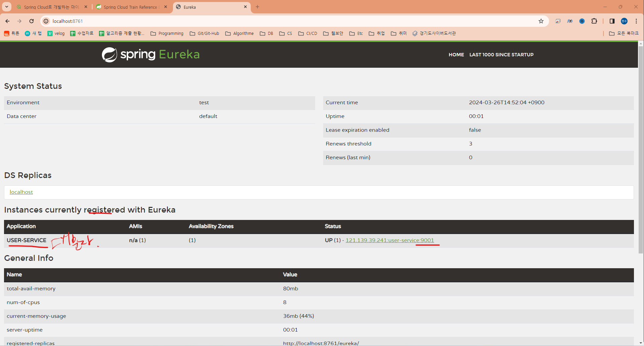The image size is (644, 346).
Task: Reload the Eureka page
Action: point(32,21)
